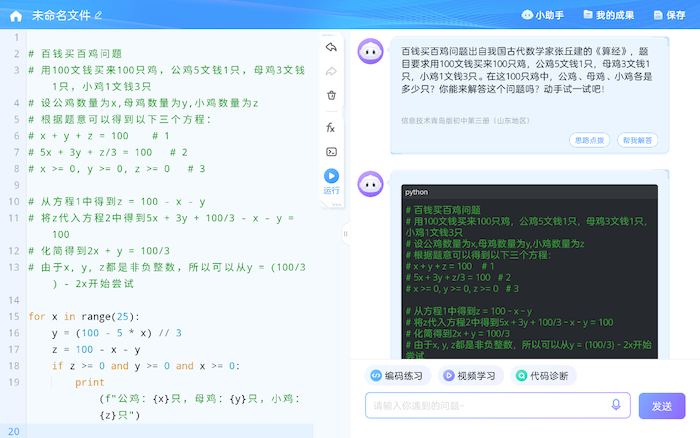The image size is (700, 438).
Task: Open 我的成果 in the top bar
Action: pos(608,15)
